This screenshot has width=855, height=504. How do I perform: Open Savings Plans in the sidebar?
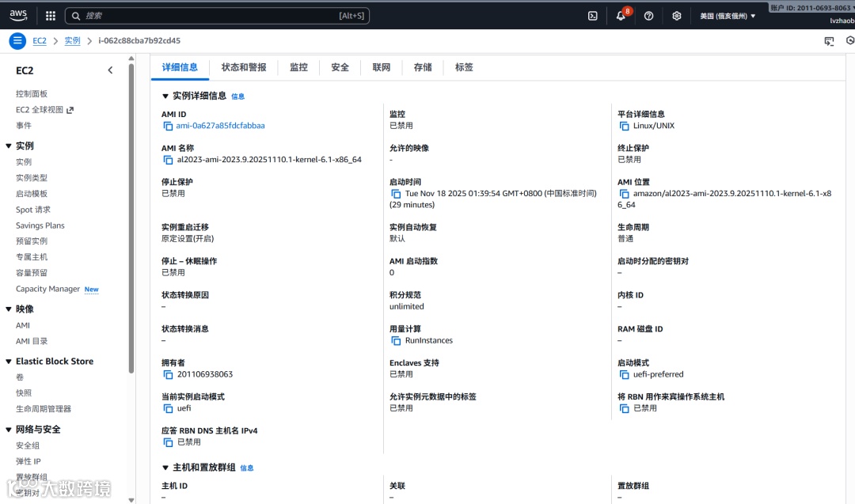40,225
